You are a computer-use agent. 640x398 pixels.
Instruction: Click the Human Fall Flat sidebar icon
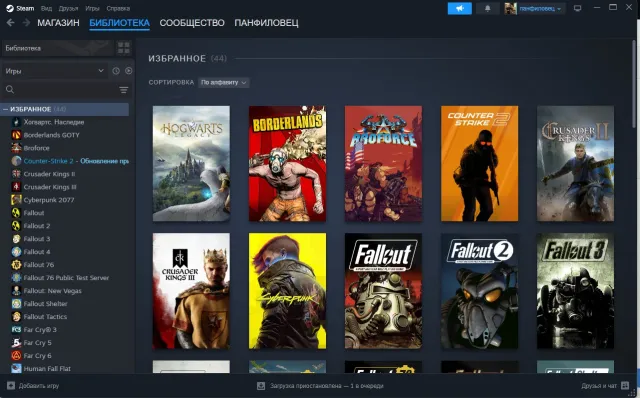click(x=16, y=369)
